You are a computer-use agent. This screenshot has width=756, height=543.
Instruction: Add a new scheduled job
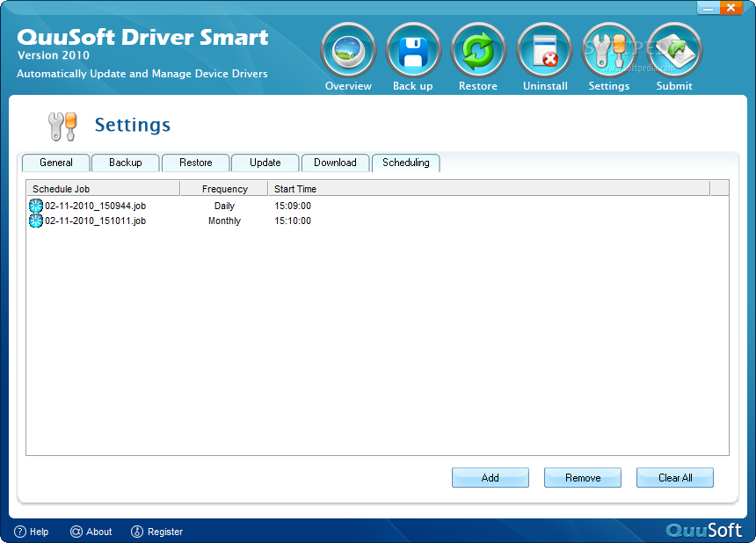[x=490, y=477]
